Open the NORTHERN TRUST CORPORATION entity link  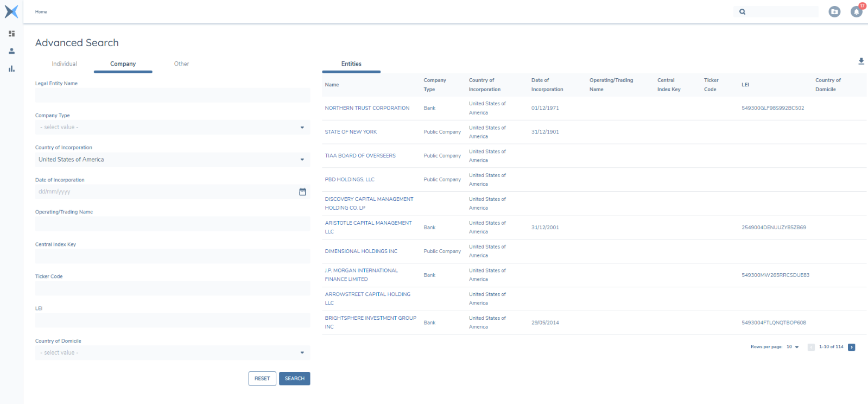(x=367, y=108)
